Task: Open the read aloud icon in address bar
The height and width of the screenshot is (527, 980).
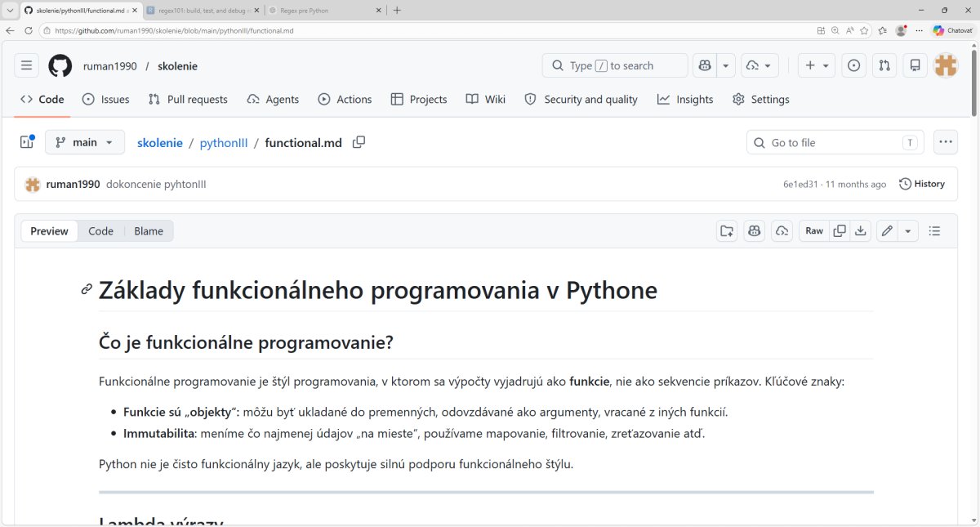Action: pyautogui.click(x=849, y=30)
